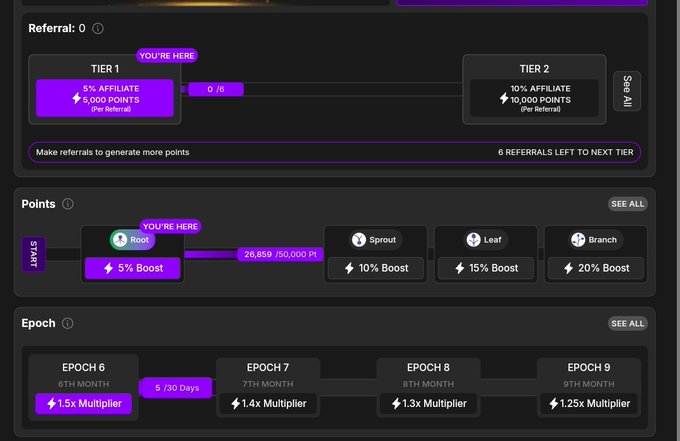680x441 pixels.
Task: Click the Sprout level icon
Action: click(359, 240)
